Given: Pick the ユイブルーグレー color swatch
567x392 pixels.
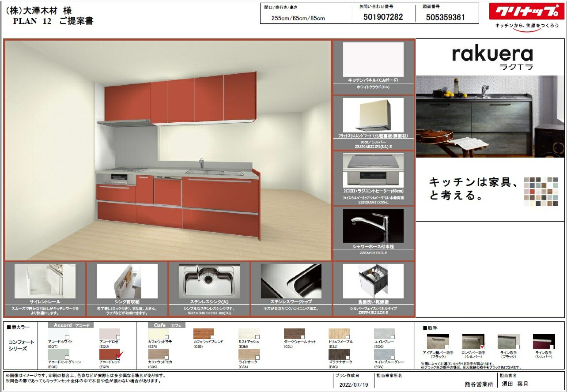Looking at the screenshot, I should tap(384, 354).
